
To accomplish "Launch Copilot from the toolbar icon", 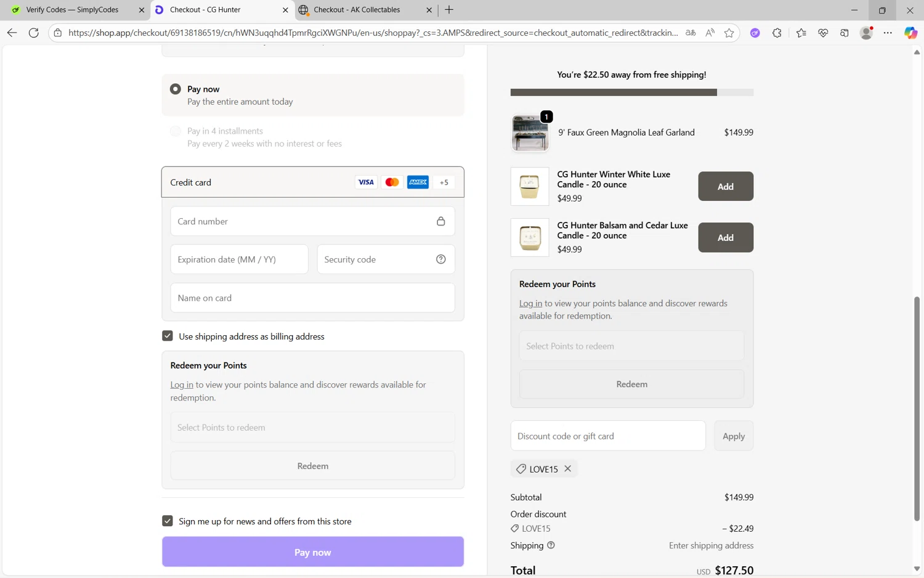I will pos(910,33).
